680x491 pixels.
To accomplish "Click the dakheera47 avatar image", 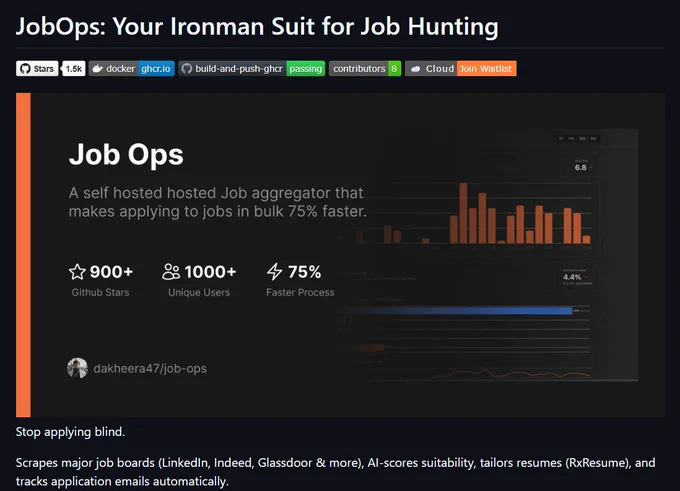I will coord(78,368).
